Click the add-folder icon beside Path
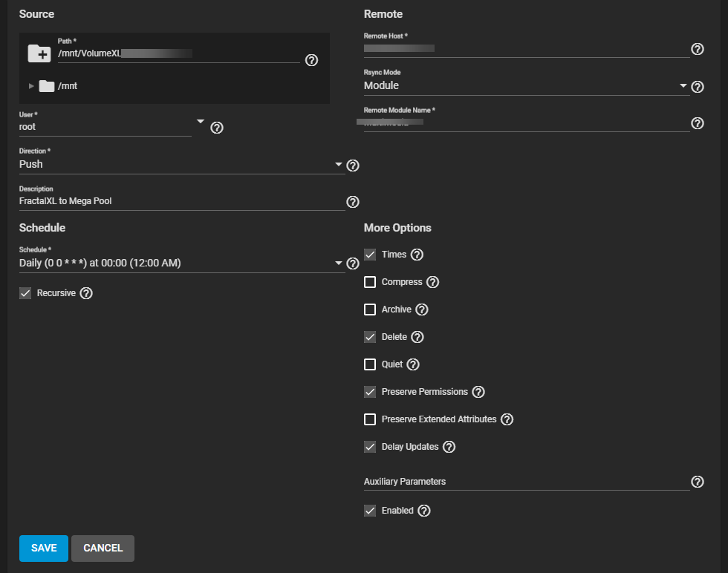Screen dimensions: 728x573 coord(38,53)
